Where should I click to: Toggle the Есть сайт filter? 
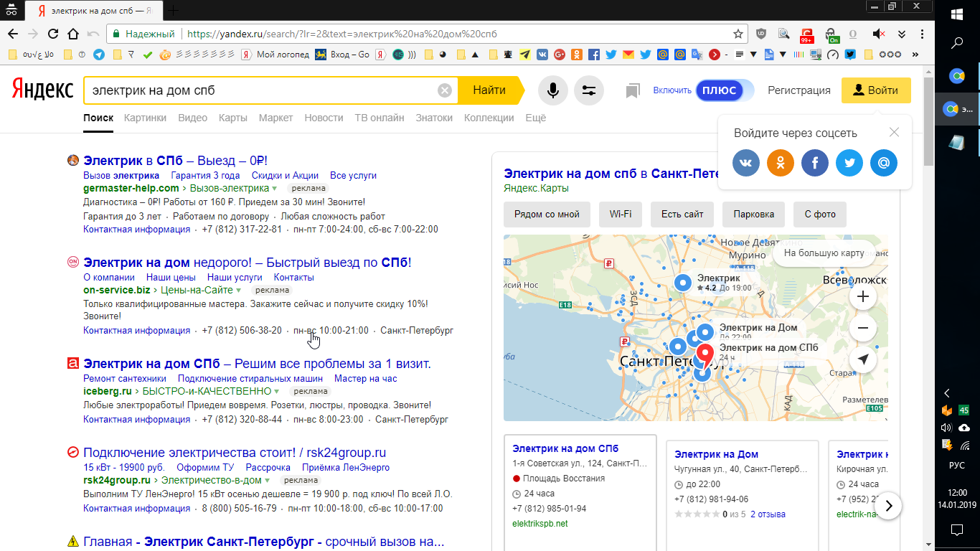[x=682, y=215]
